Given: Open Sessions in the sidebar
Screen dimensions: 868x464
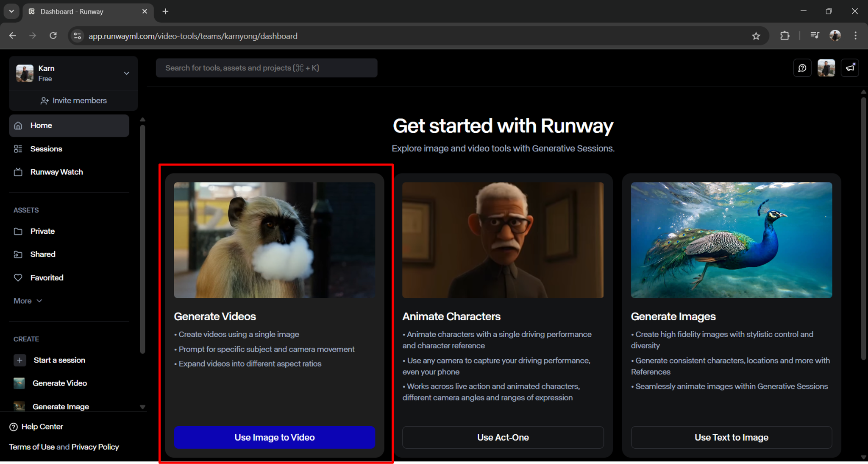Looking at the screenshot, I should (x=69, y=149).
